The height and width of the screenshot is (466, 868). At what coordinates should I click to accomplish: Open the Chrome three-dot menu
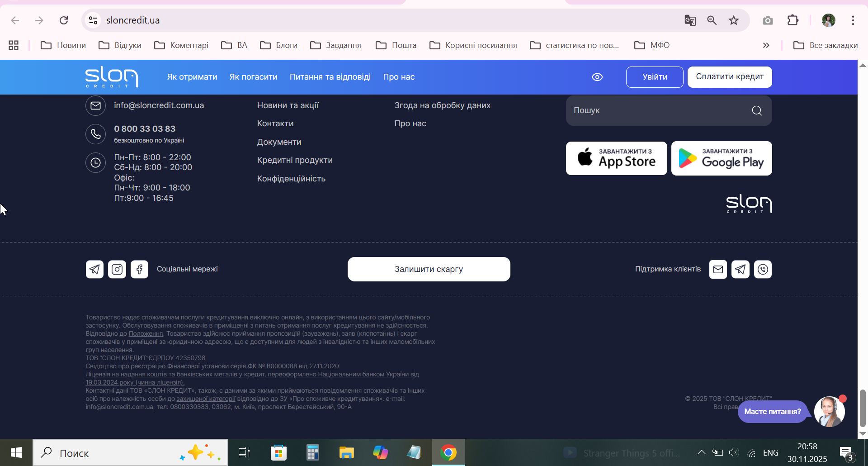click(853, 20)
